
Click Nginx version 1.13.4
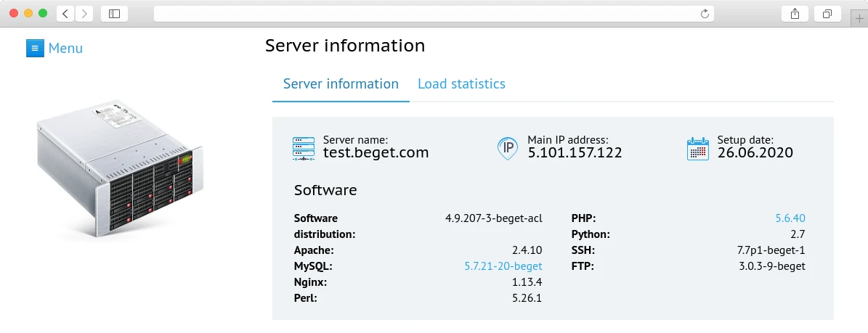(527, 282)
